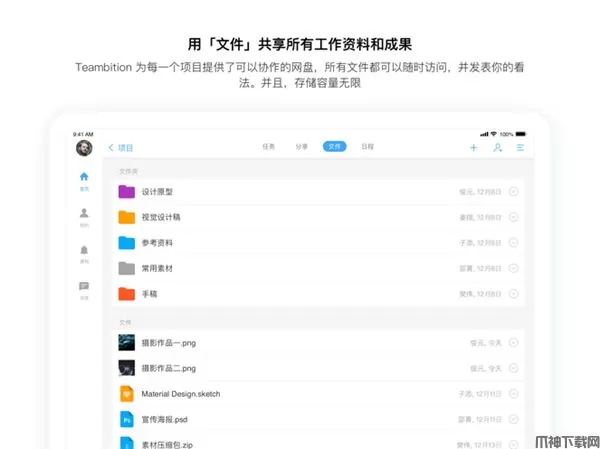Open the chat message sidebar icon
The width and height of the screenshot is (600, 449).
(x=84, y=286)
